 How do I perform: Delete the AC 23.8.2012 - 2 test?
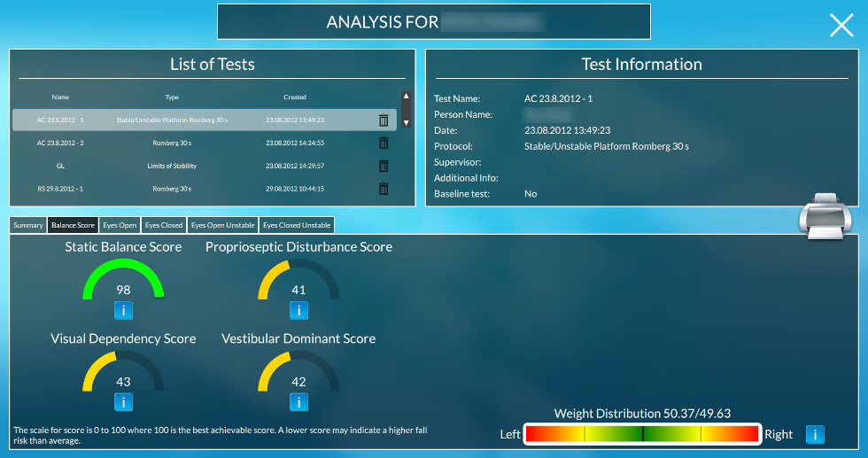[x=384, y=143]
